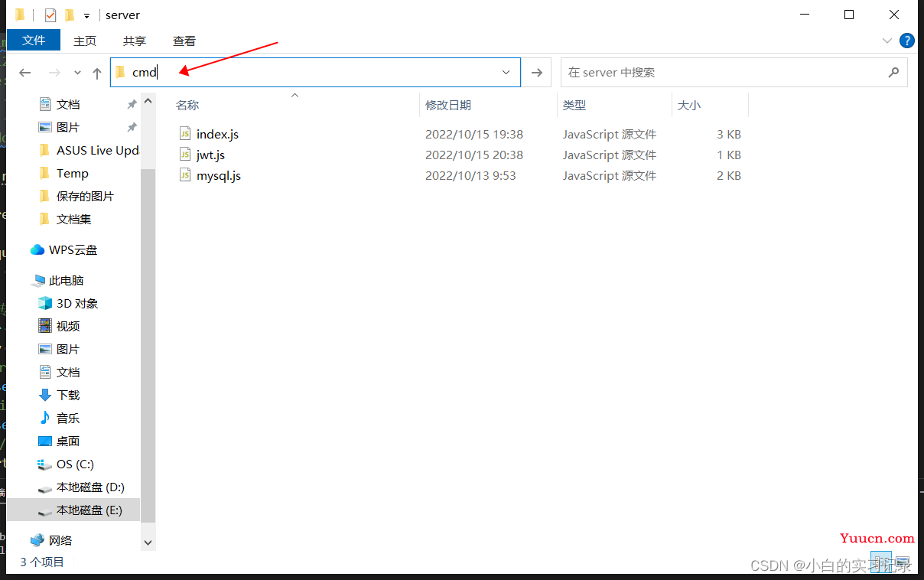Select WPS云盘 in navigation pane

73,249
